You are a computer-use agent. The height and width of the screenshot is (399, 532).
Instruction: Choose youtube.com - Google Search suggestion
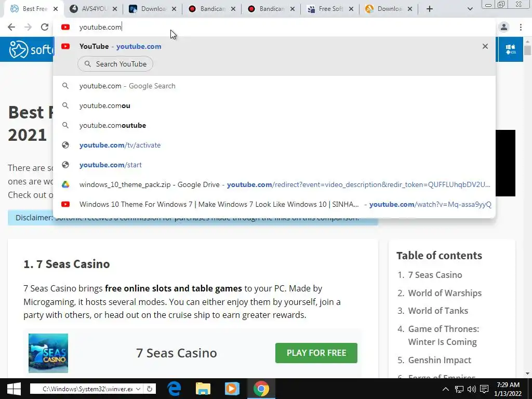[x=274, y=86]
